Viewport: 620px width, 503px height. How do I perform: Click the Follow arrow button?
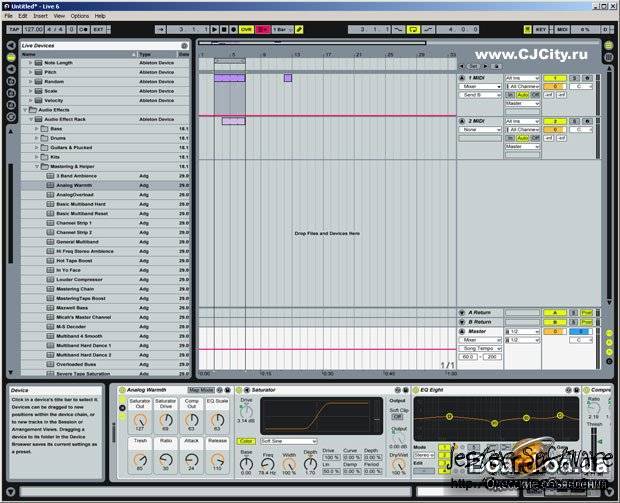[160, 29]
